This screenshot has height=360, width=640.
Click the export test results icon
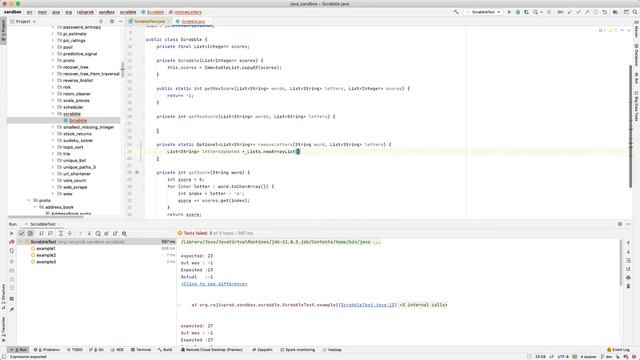click(115, 233)
